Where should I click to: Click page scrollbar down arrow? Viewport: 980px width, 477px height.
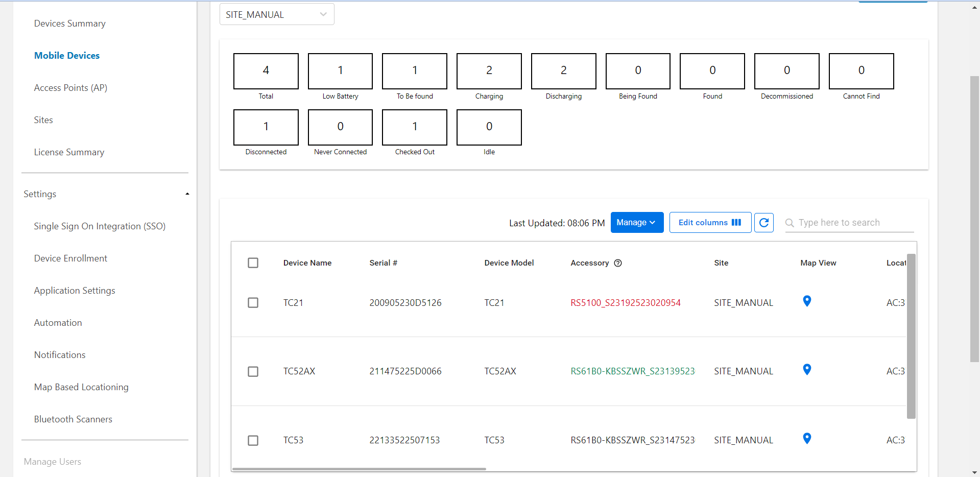(974, 473)
